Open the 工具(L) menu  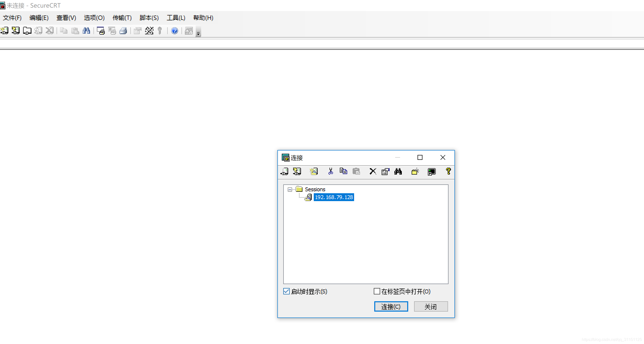(x=176, y=18)
